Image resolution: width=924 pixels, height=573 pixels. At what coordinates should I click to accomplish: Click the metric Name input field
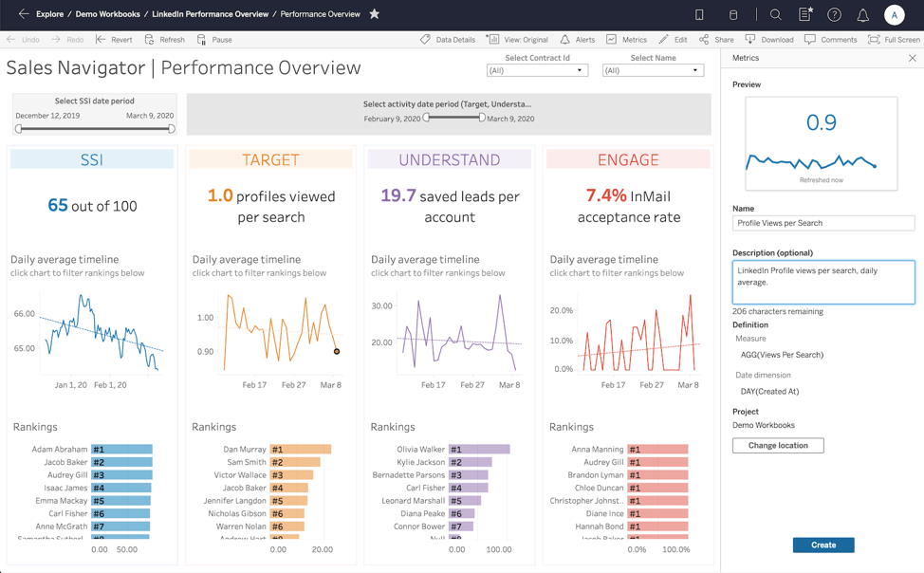pyautogui.click(x=823, y=223)
